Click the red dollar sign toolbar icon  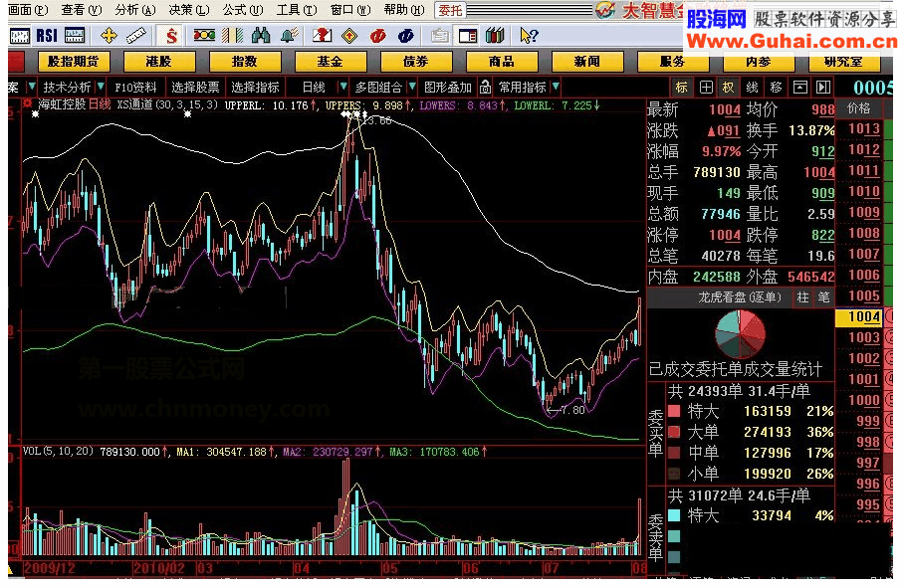click(171, 36)
